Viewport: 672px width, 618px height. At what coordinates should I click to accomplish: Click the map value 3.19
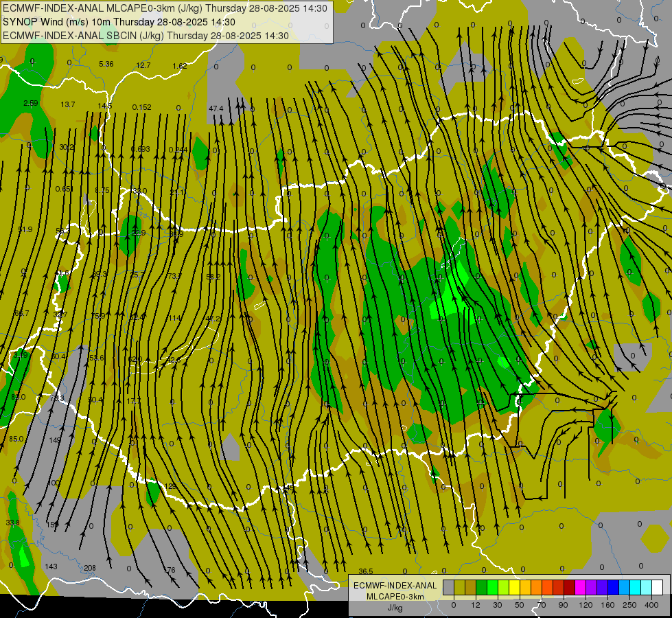point(20,355)
